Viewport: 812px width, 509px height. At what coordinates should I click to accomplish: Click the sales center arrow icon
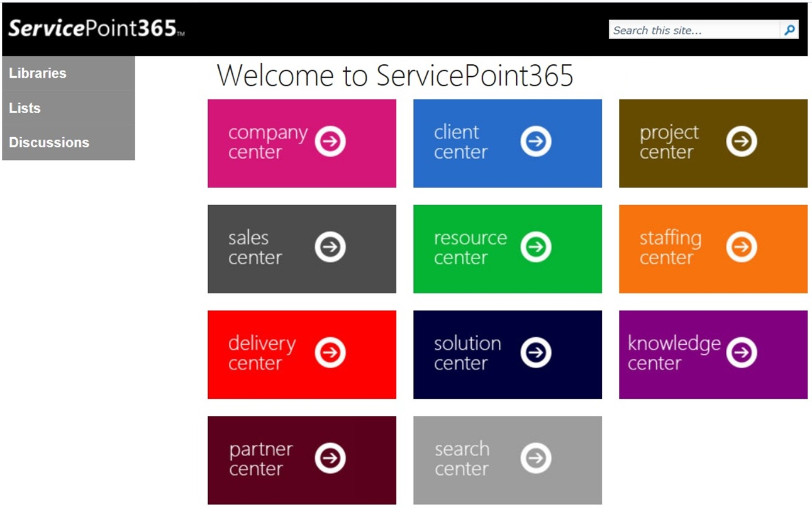(x=330, y=247)
